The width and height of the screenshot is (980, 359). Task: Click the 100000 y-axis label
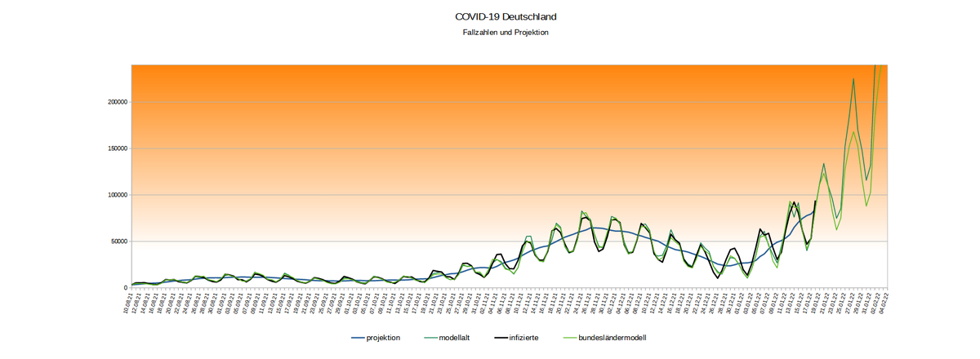[x=113, y=195]
